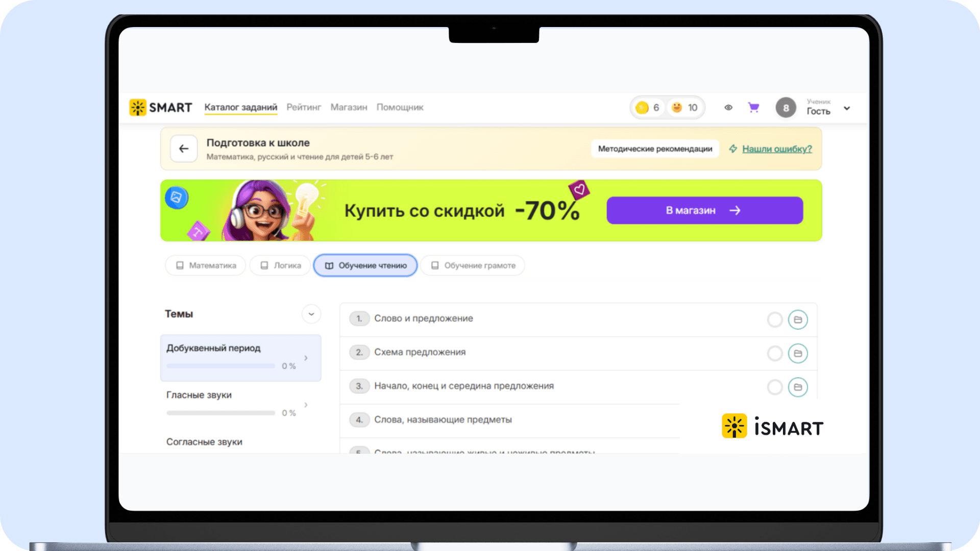This screenshot has width=980, height=551.
Task: Open folder icon for Слово и предложение
Action: click(x=797, y=320)
